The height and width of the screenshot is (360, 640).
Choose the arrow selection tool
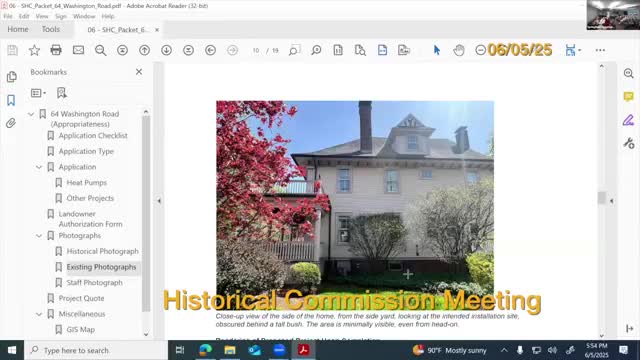437,50
